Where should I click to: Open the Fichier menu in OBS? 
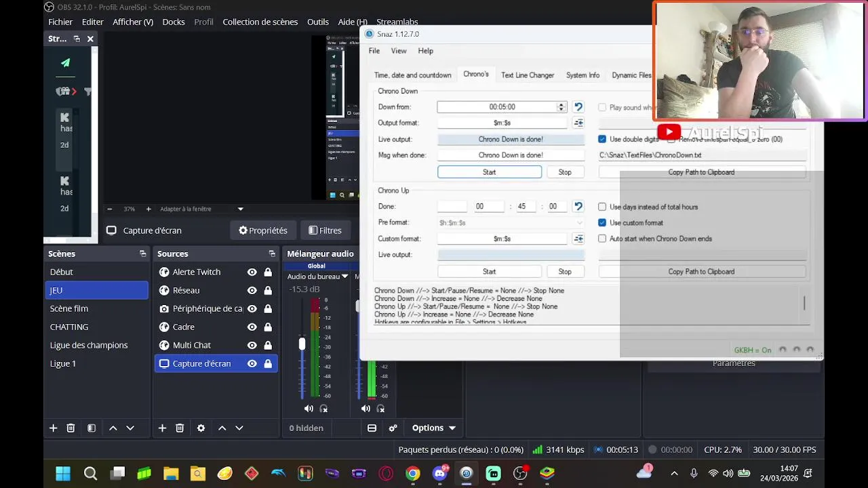(60, 22)
